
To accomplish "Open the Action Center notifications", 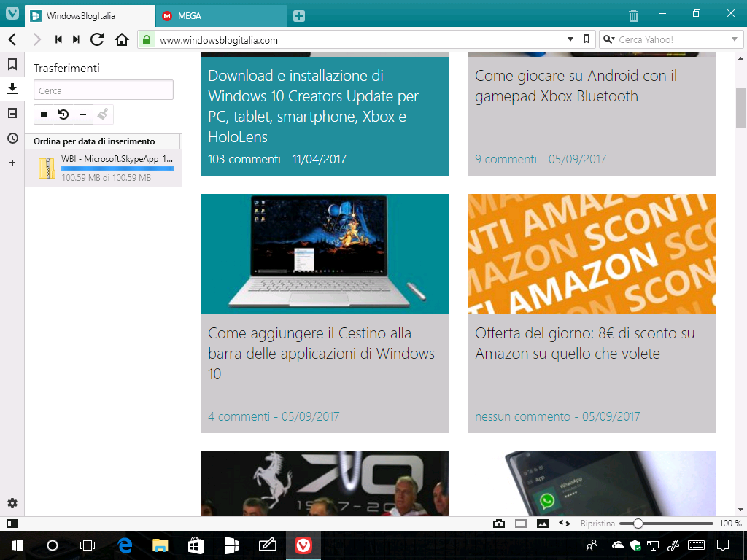I will [723, 545].
